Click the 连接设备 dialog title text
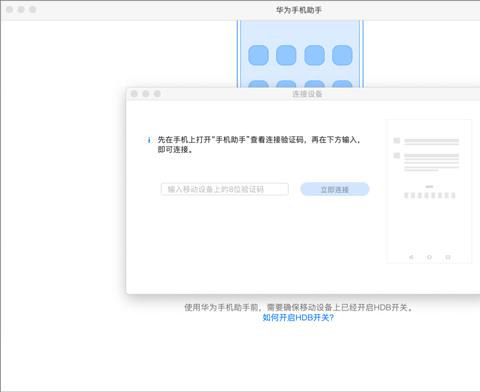The height and width of the screenshot is (392, 480). click(x=307, y=94)
